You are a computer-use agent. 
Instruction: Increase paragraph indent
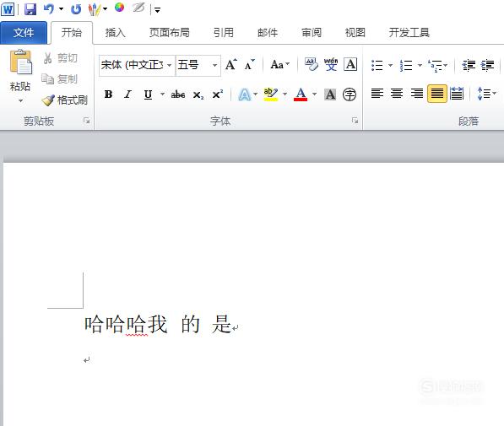[488, 65]
